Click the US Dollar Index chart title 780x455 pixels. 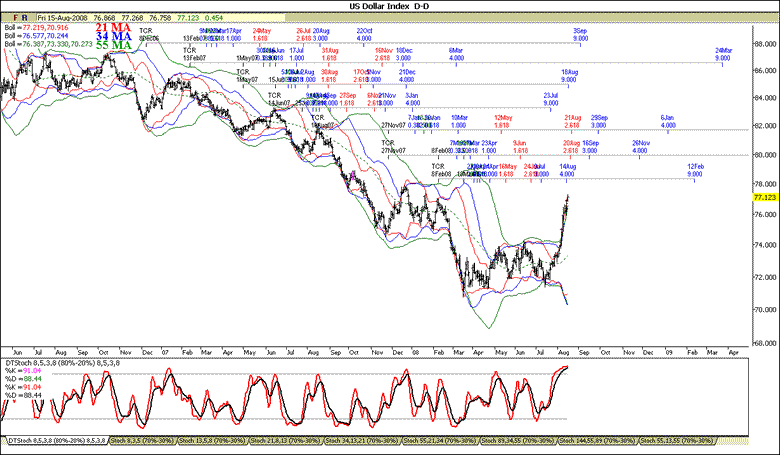coord(389,6)
